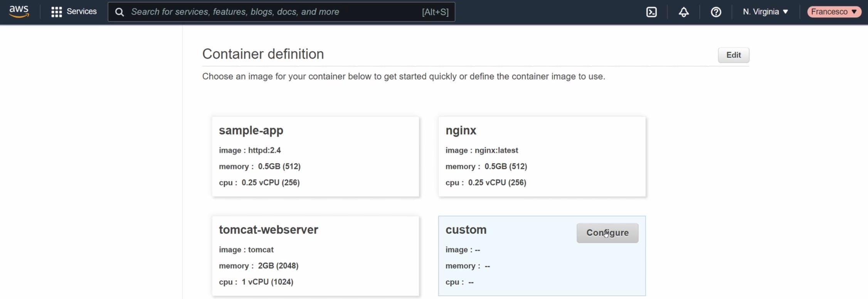Click 'memory : 2GB (2048)' text

coord(259,266)
